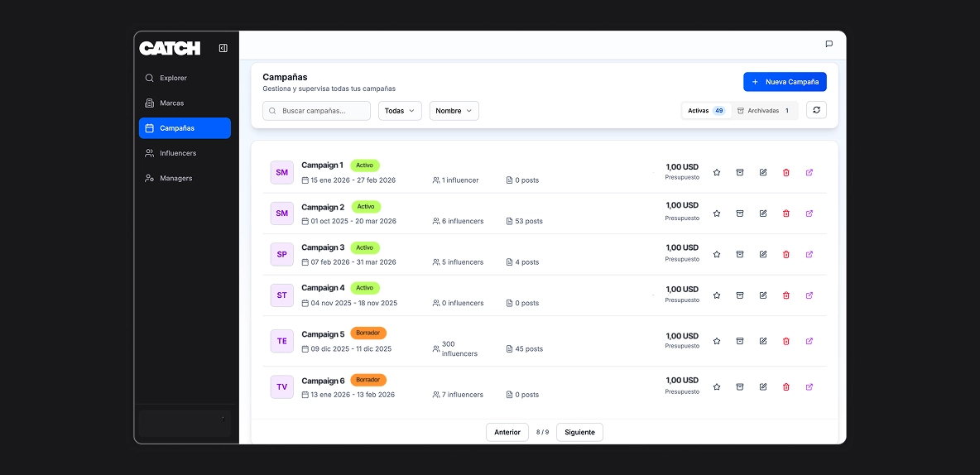Mark Campaign 1 as favorite star

click(x=717, y=172)
